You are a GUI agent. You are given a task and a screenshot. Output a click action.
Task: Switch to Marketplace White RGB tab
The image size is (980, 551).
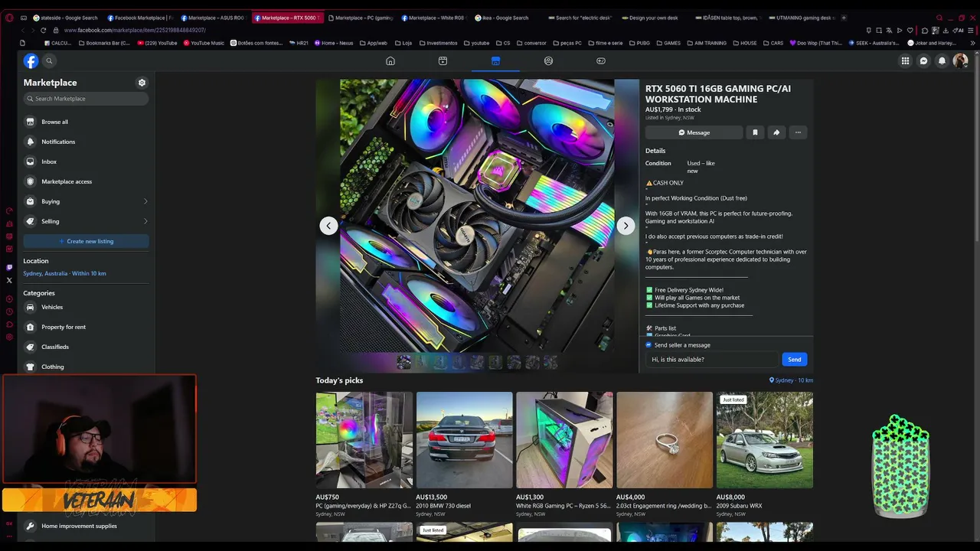(x=434, y=18)
